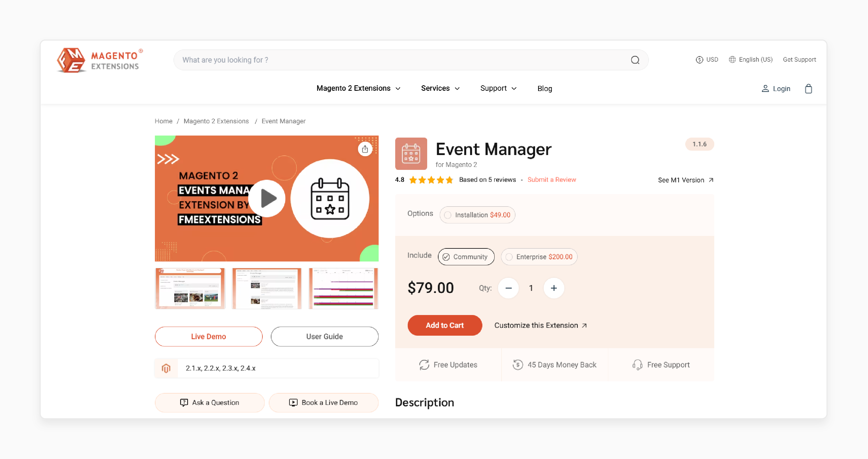Click the $79.00 price

tap(431, 288)
